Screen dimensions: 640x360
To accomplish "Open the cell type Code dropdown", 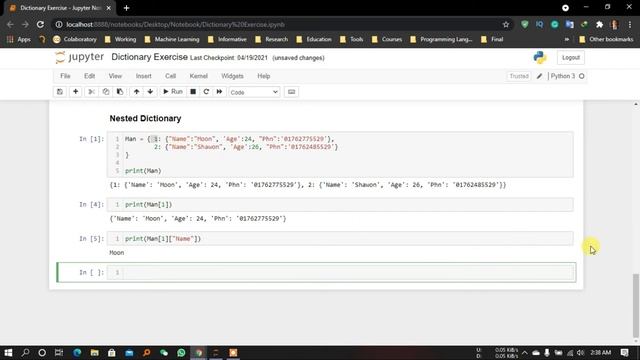I will pyautogui.click(x=254, y=92).
